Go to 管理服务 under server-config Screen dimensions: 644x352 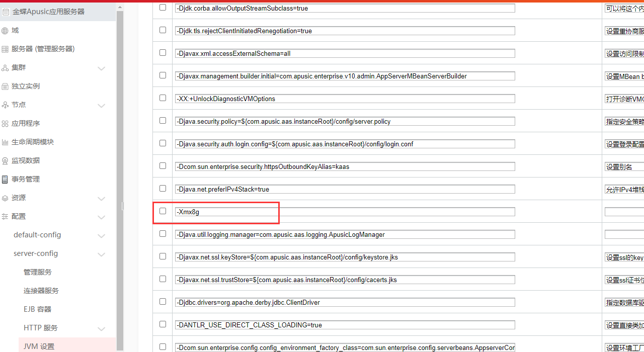click(37, 272)
